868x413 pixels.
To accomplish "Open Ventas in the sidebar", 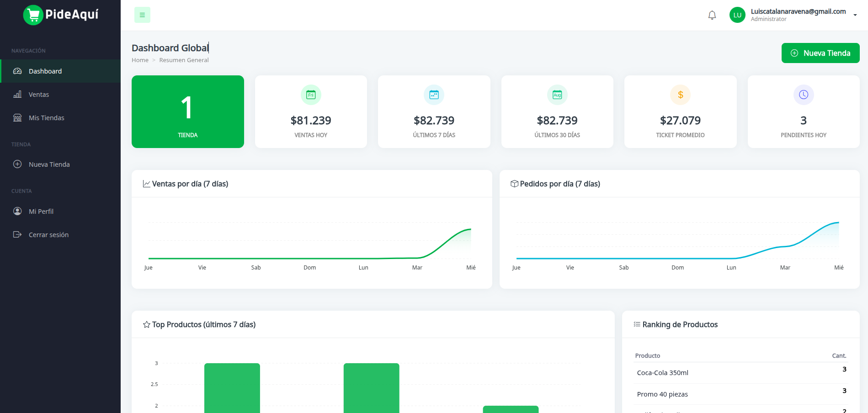I will pos(60,95).
